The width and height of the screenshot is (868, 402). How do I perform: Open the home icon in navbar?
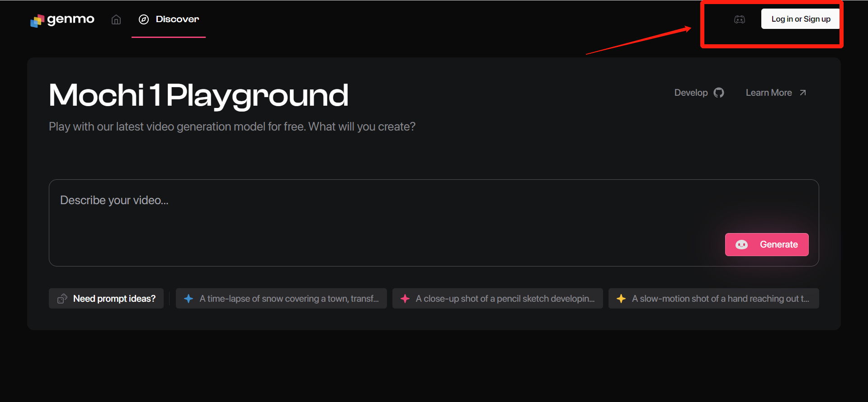pos(116,19)
